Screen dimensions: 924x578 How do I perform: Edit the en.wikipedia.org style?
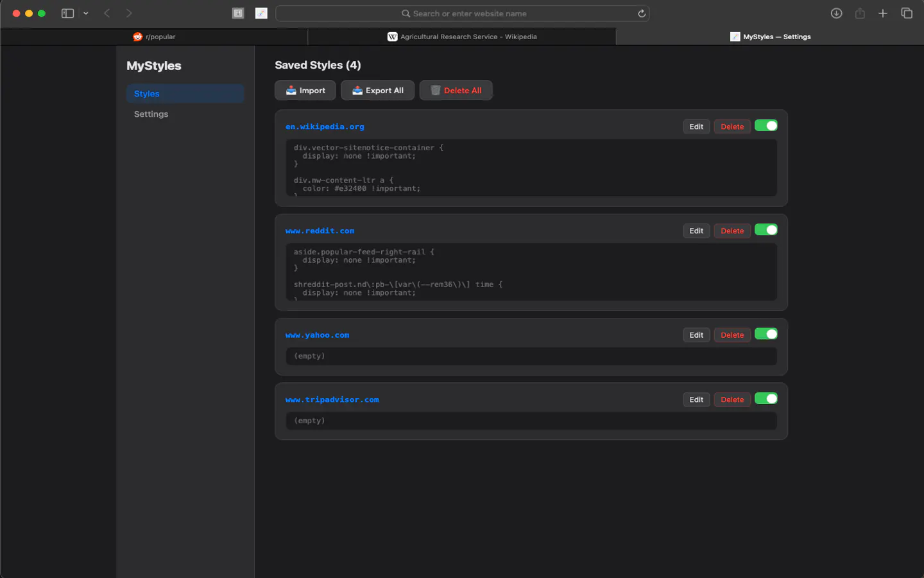click(696, 127)
